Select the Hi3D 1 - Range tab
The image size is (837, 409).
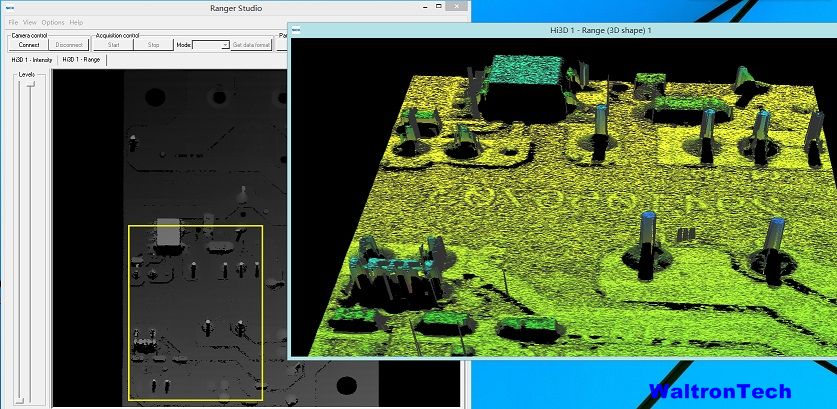(81, 60)
